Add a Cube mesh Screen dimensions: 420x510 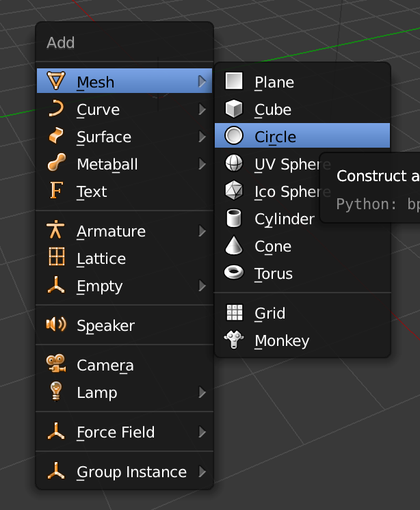(273, 109)
